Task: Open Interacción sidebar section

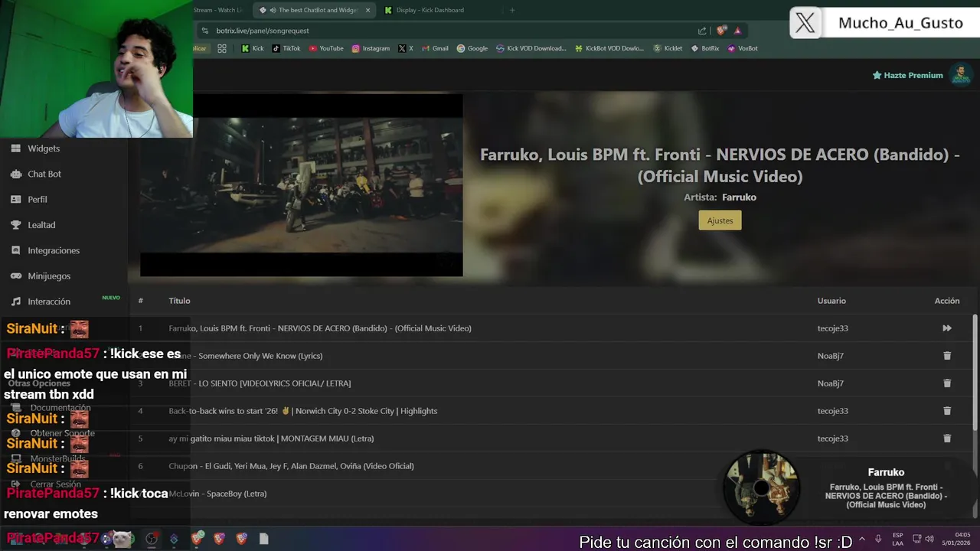Action: pos(49,302)
